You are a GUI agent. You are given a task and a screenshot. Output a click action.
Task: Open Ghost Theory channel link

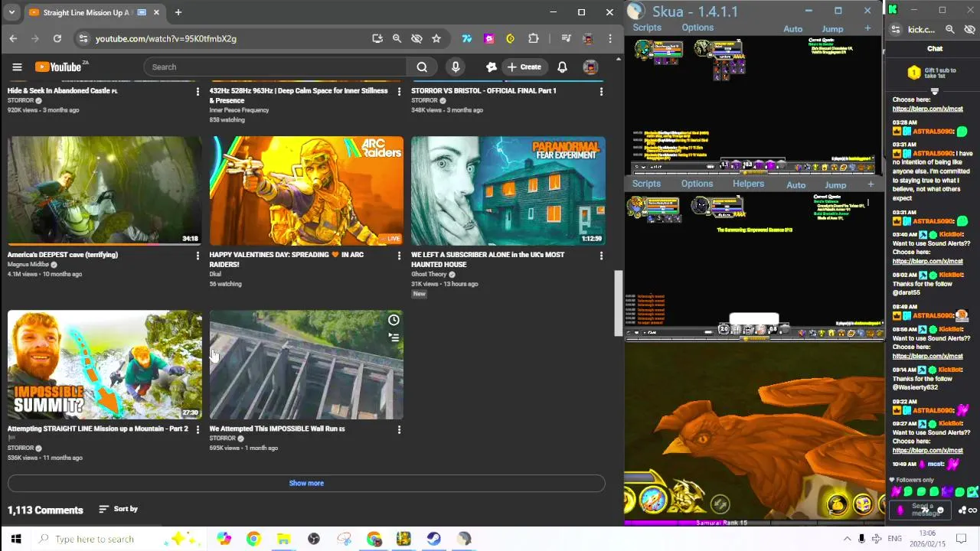[429, 275]
